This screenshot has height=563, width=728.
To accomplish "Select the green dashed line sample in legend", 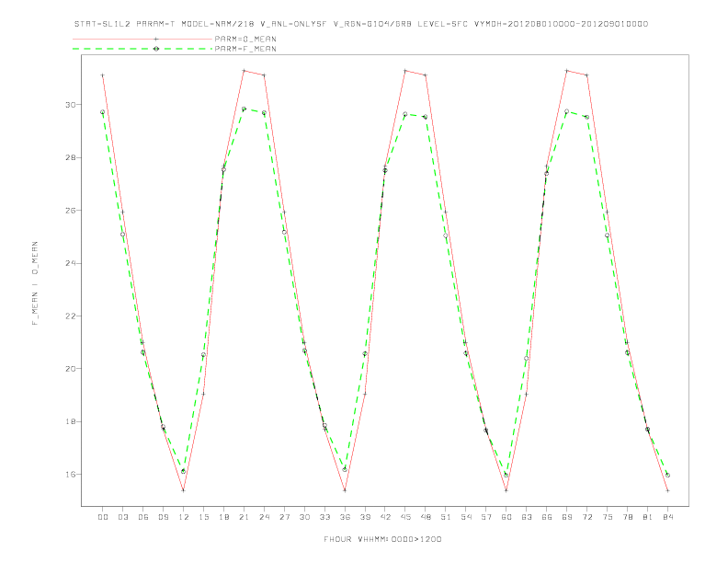I will click(x=143, y=49).
